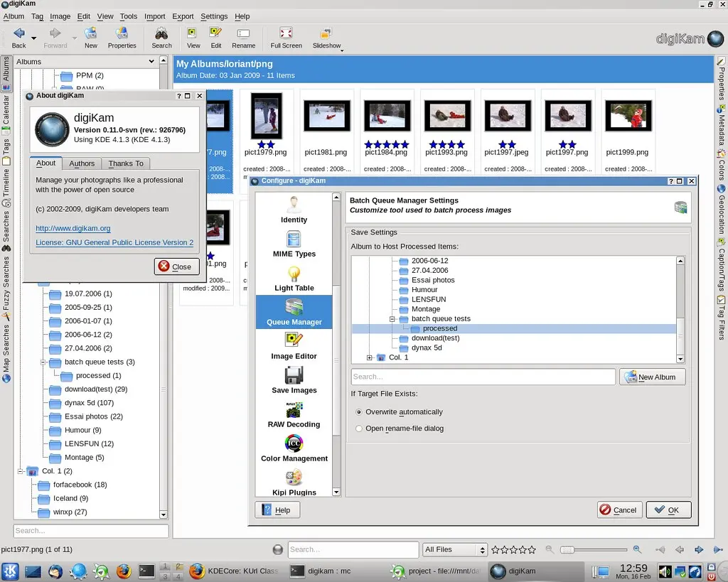The height and width of the screenshot is (582, 728).
Task: Expand Col. 1 in Configure album tree
Action: (370, 357)
